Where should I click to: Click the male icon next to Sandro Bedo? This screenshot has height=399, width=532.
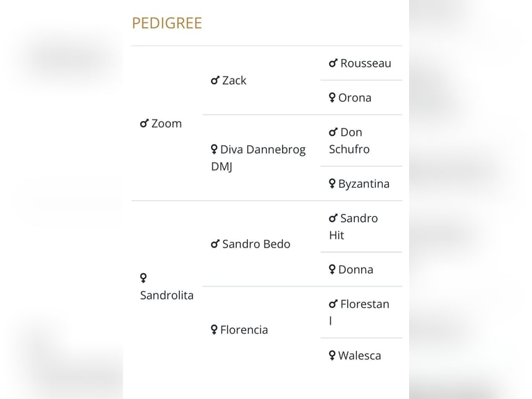point(215,244)
